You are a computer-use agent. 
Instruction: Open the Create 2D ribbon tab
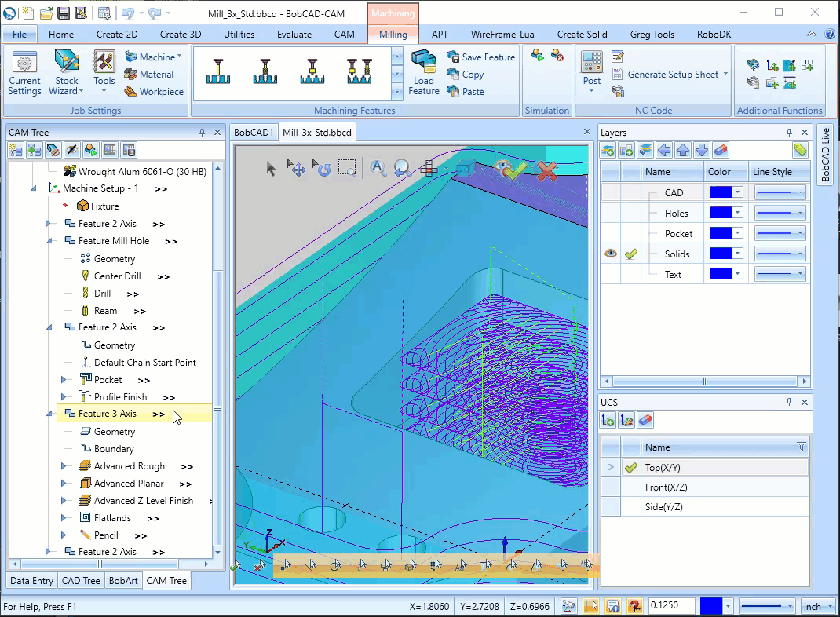[x=117, y=35]
